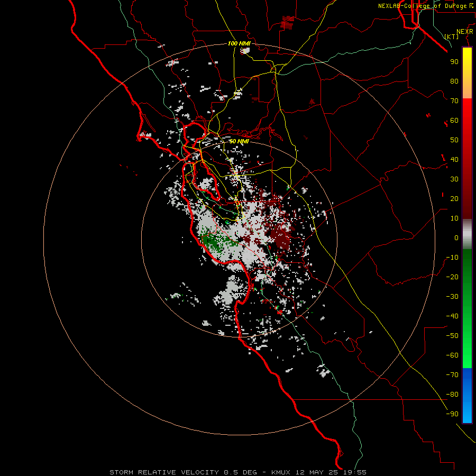The height and width of the screenshot is (476, 476).
Task: Click the "30" color bar scale label
Action: 454,179
